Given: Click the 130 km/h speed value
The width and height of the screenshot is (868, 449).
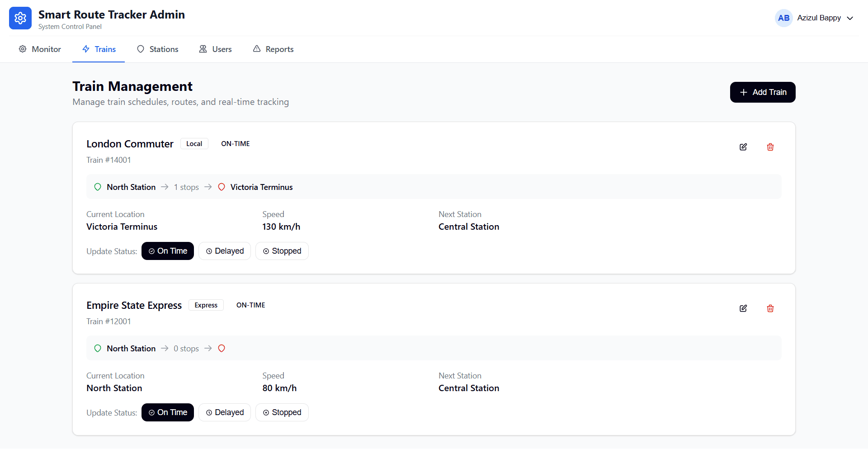Looking at the screenshot, I should coord(281,227).
